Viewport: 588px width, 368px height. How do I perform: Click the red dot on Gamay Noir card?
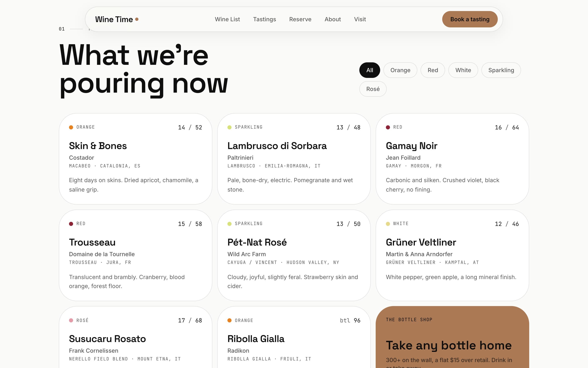[x=388, y=127]
